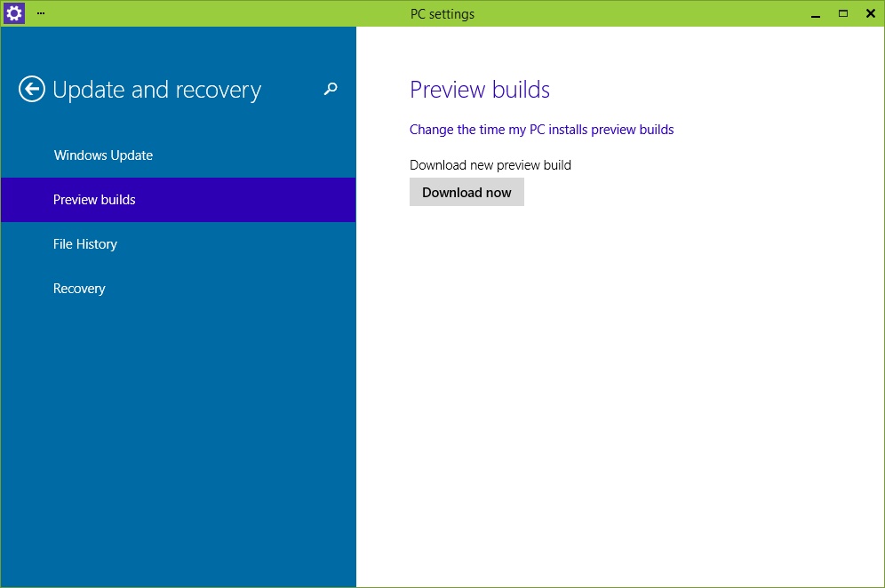Click the PC settings gear icon in title bar
The width and height of the screenshot is (885, 588).
13,13
